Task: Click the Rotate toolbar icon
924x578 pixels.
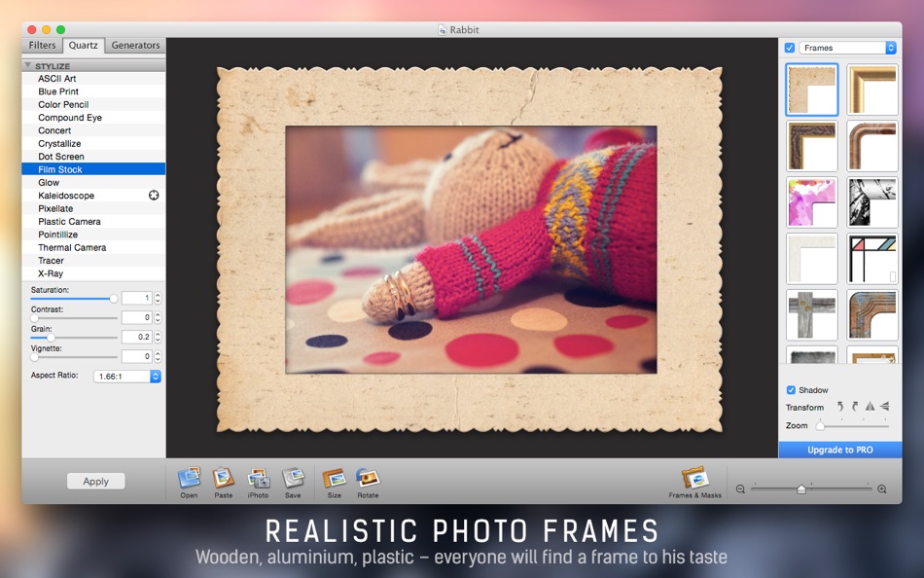Action: [368, 479]
